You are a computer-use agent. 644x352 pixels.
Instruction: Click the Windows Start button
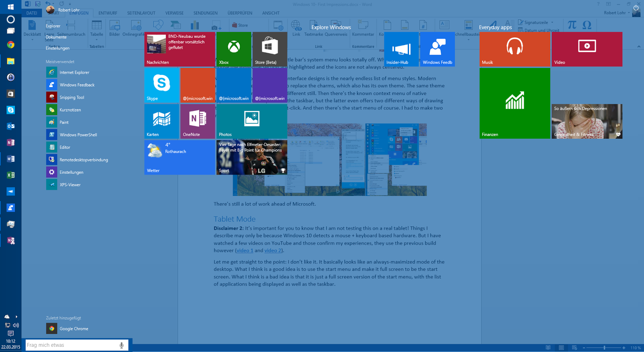[x=10, y=7]
